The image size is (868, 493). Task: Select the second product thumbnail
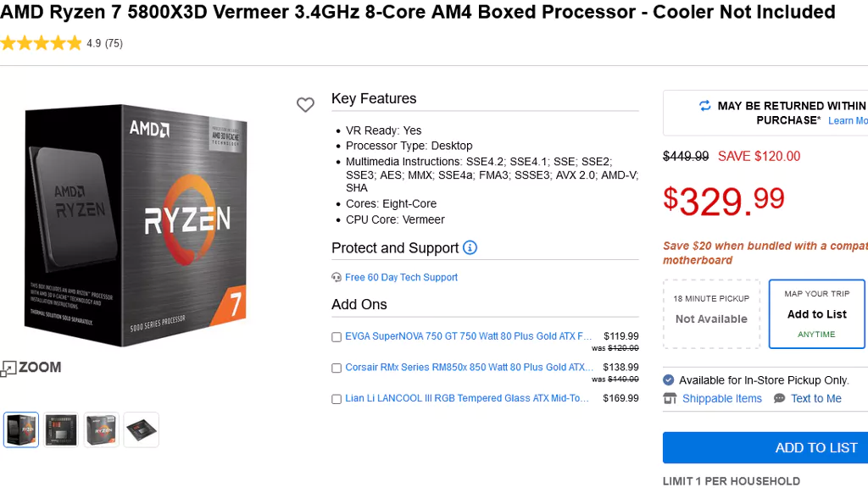pos(61,429)
